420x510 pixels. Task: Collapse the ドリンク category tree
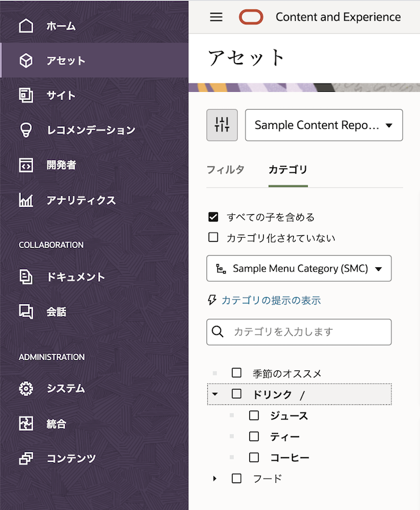(x=215, y=394)
